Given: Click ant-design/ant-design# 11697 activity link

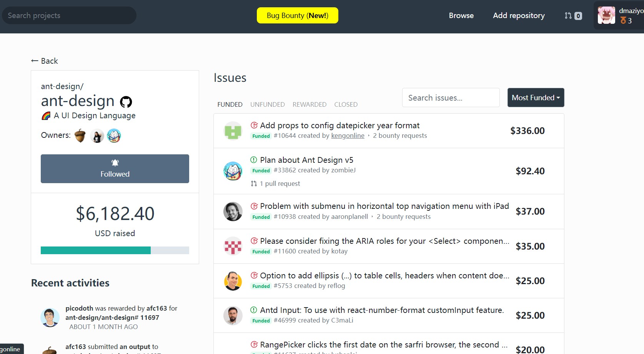Looking at the screenshot, I should click(x=112, y=318).
